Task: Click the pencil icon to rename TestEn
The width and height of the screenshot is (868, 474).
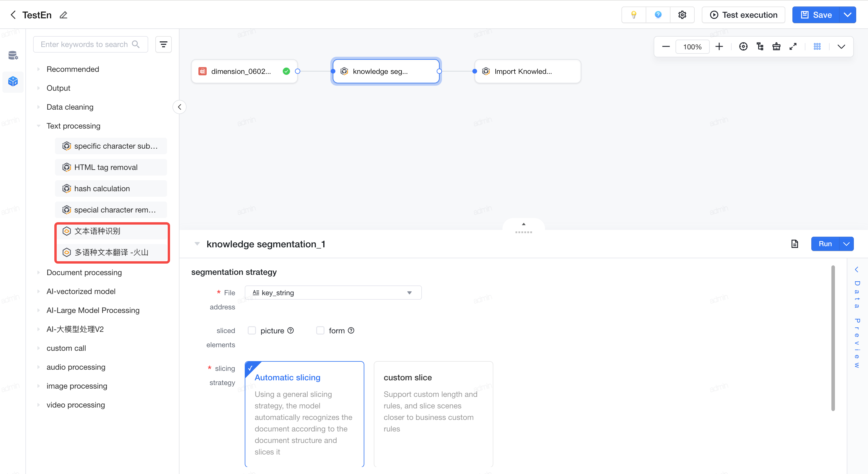Action: (x=63, y=15)
